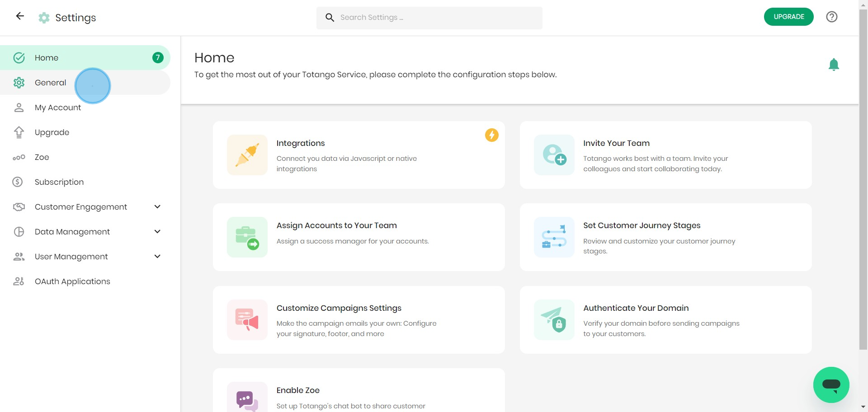
Task: Click the scrollbar down arrow
Action: coord(863,407)
